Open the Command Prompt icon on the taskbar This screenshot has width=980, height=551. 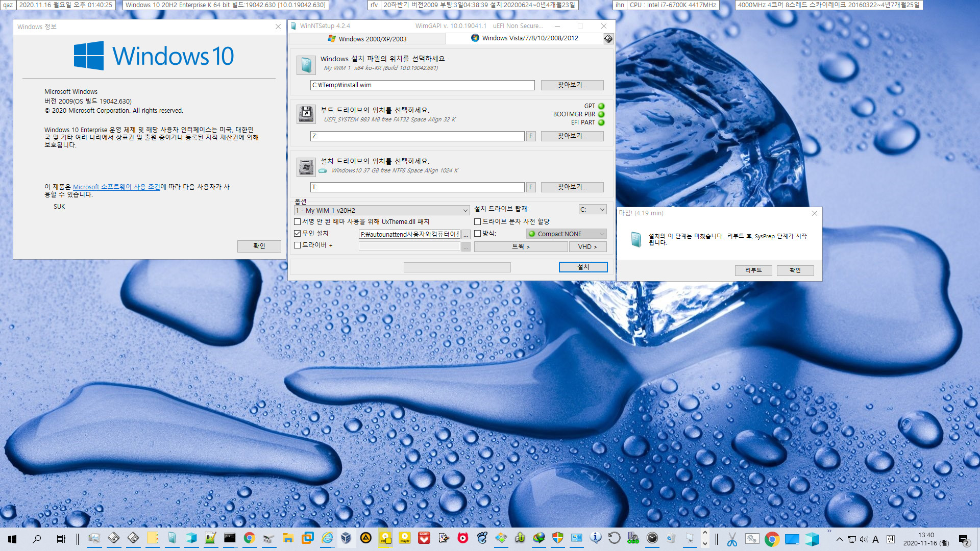point(230,538)
